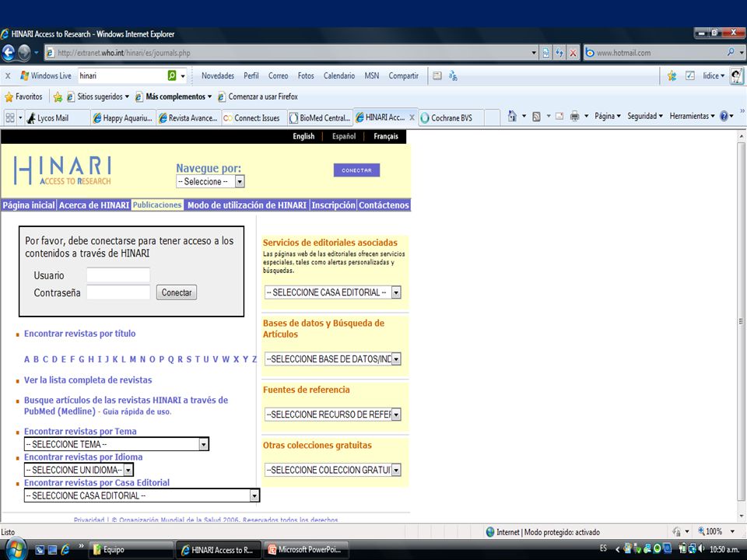The height and width of the screenshot is (560, 747).
Task: Click the Favoritos star icon
Action: tap(9, 97)
